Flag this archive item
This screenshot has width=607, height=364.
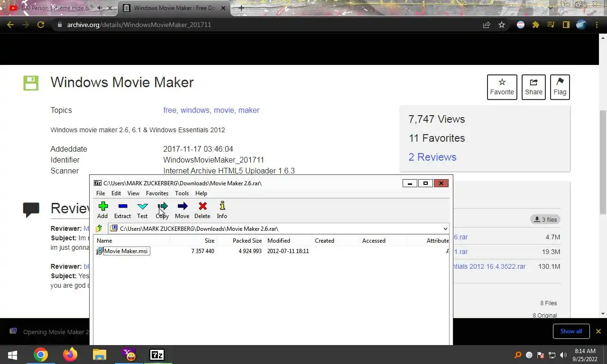560,87
